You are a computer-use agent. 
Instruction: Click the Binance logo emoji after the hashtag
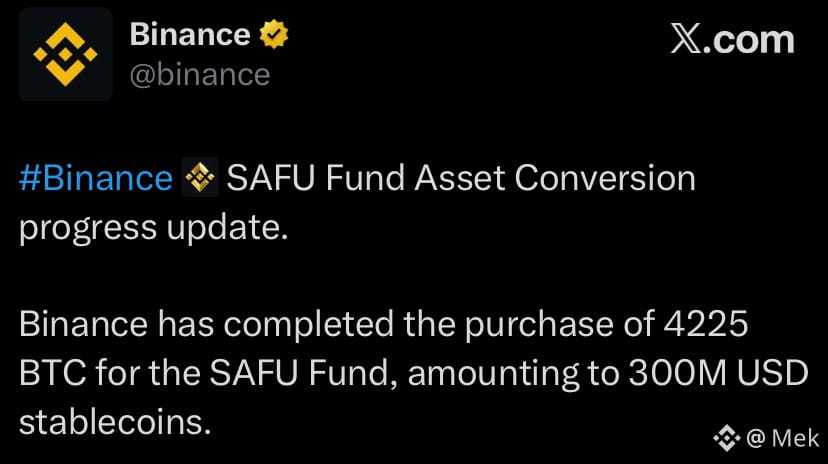200,179
